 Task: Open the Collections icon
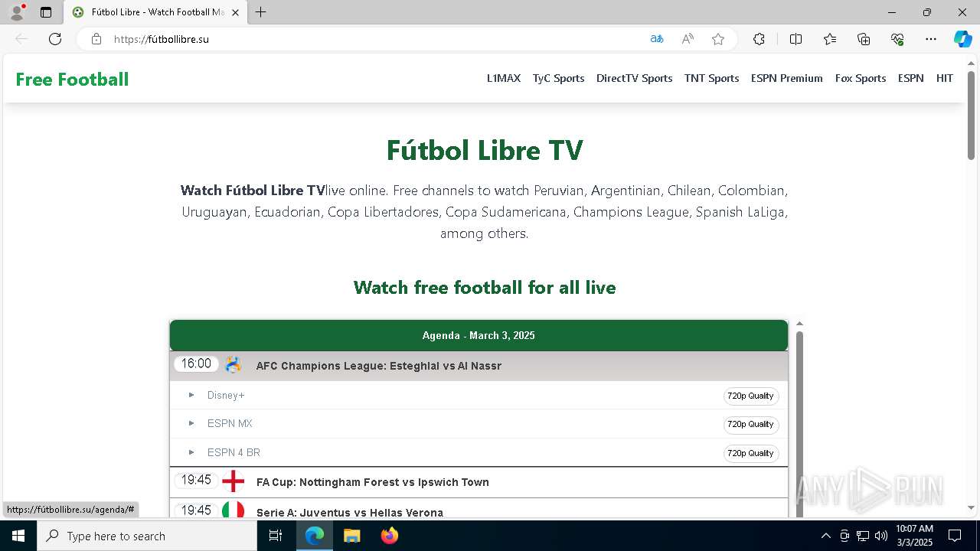(864, 39)
